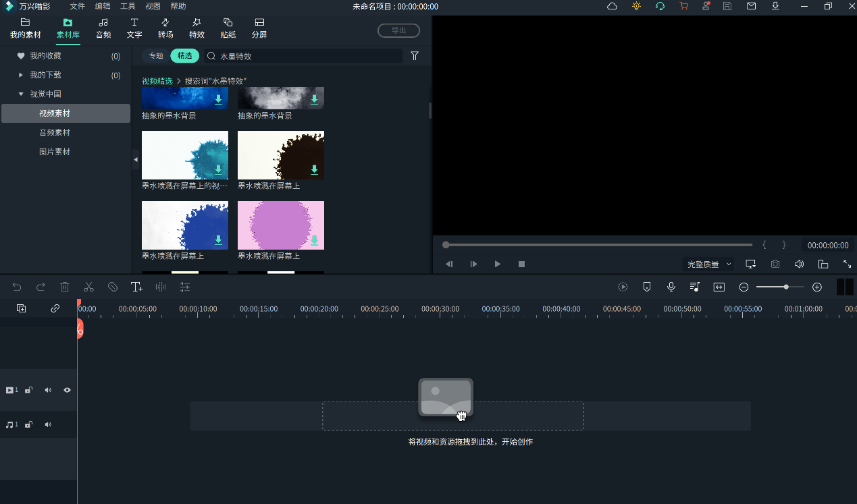Screen dimensions: 857x504
Task: Expand the 我的下载 folder
Action: (x=21, y=75)
